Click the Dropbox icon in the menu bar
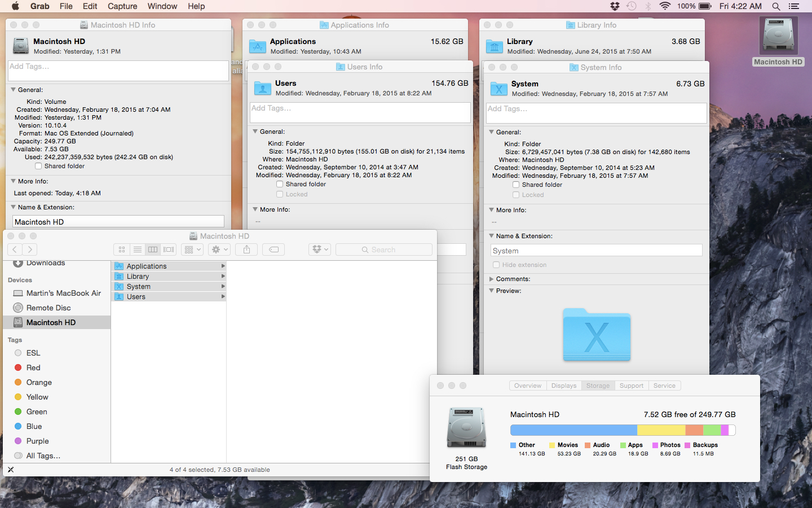 click(x=615, y=6)
